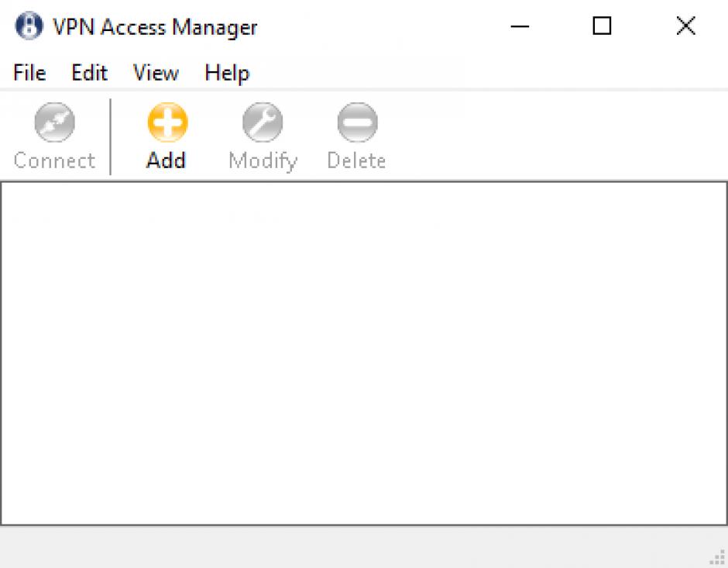Minimize the VPN Access Manager window
The height and width of the screenshot is (568, 728).
520,27
